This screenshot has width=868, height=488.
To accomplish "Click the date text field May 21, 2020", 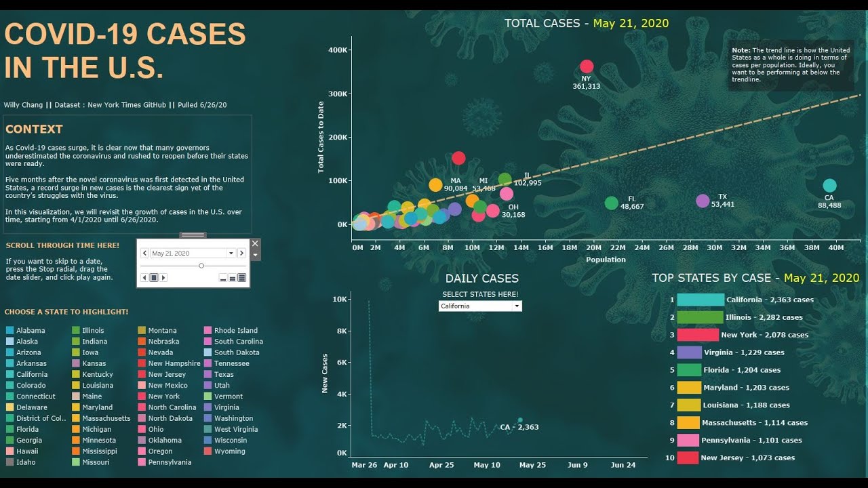I will [x=187, y=253].
